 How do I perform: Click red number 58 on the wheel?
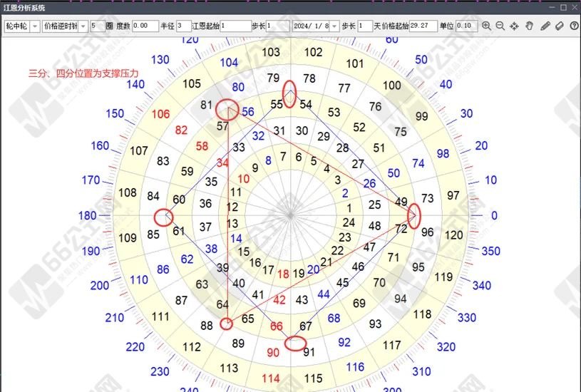click(x=202, y=146)
